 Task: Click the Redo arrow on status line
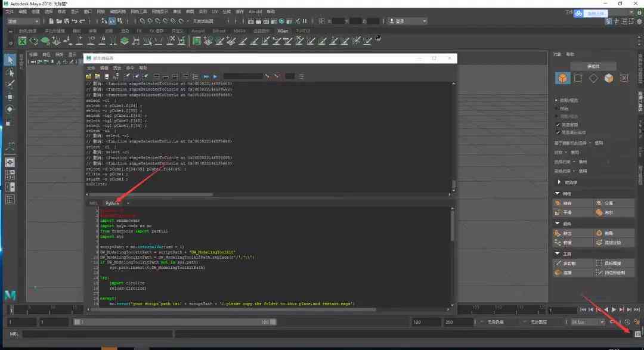[x=82, y=21]
